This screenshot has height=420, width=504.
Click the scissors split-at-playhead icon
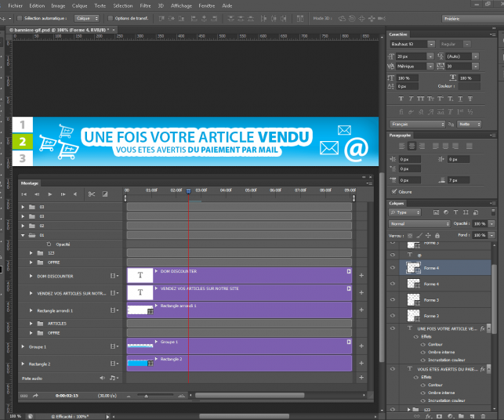pyautogui.click(x=92, y=194)
